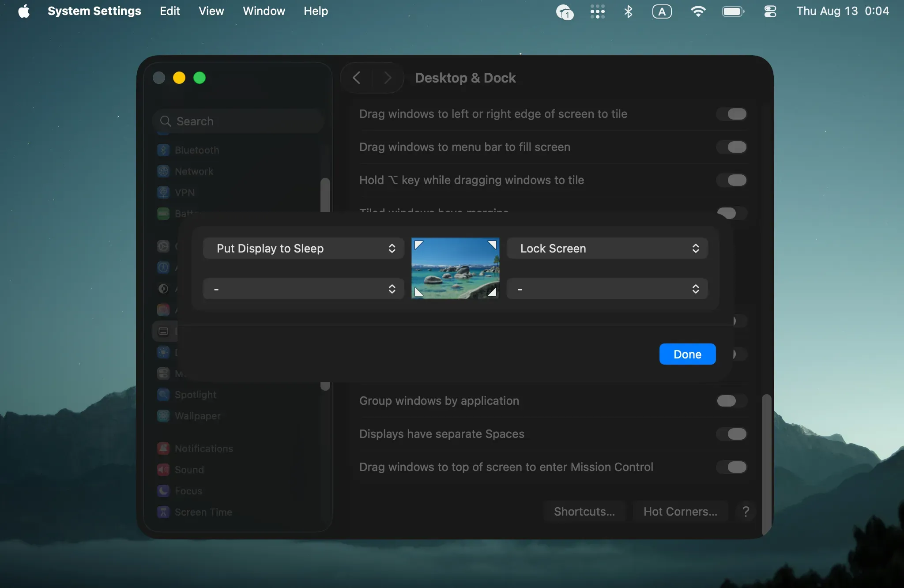Click the input source 'A' icon
This screenshot has width=904, height=588.
[x=662, y=11]
